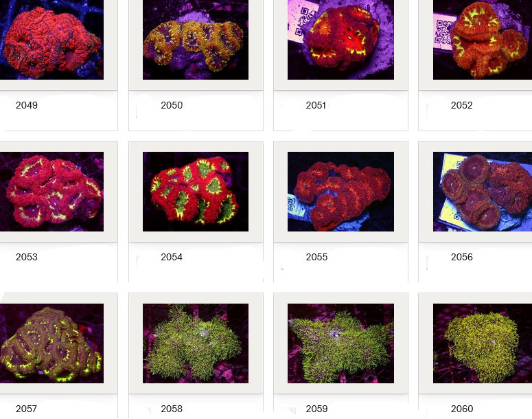Select the orange-purple coral image above 2050

click(196, 40)
